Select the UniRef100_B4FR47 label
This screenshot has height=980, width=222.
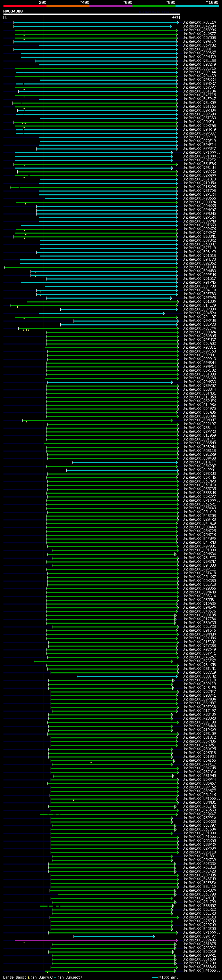[x=199, y=99]
